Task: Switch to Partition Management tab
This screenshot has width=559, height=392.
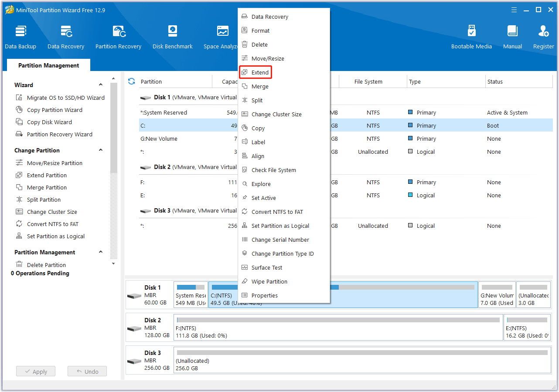Action: click(x=49, y=65)
